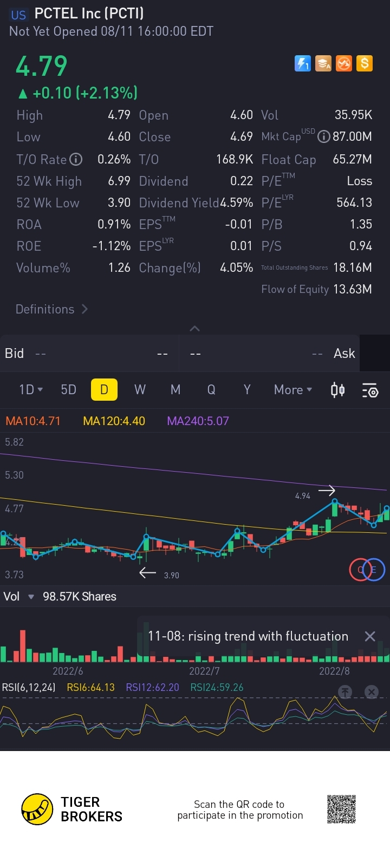Tap the promotion QR code
The width and height of the screenshot is (390, 868).
tap(341, 809)
